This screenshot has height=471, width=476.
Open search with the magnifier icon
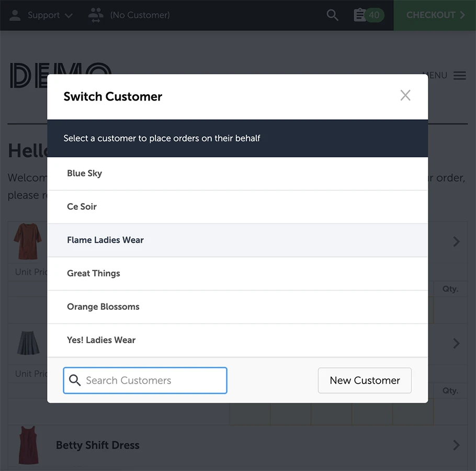(332, 15)
